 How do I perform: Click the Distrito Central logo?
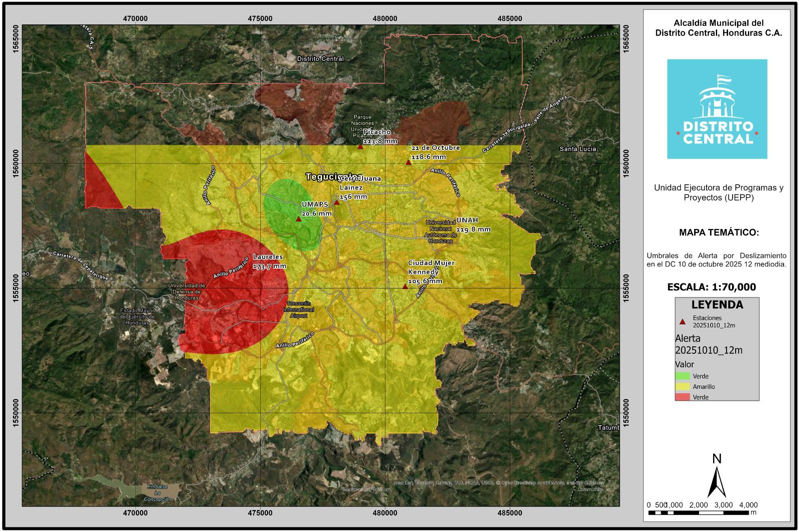tap(717, 109)
